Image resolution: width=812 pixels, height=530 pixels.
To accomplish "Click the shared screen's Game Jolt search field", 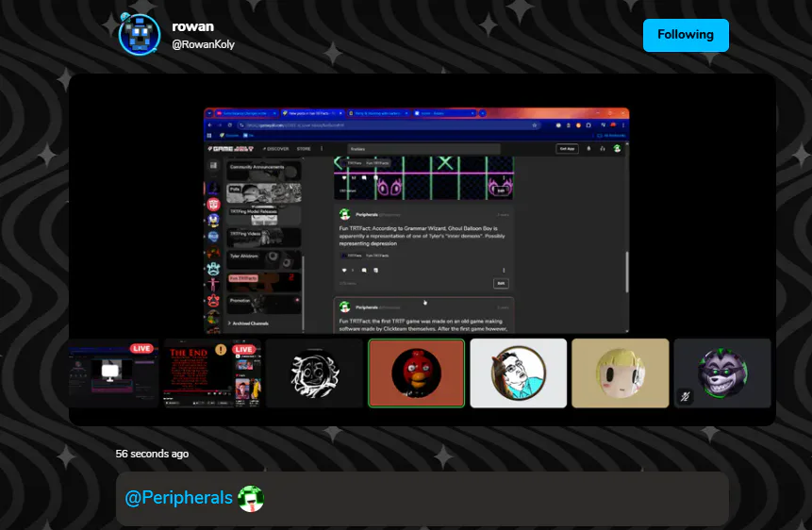I will (x=423, y=149).
